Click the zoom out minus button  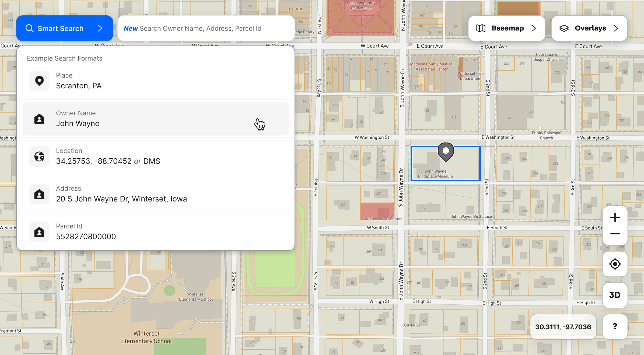615,234
